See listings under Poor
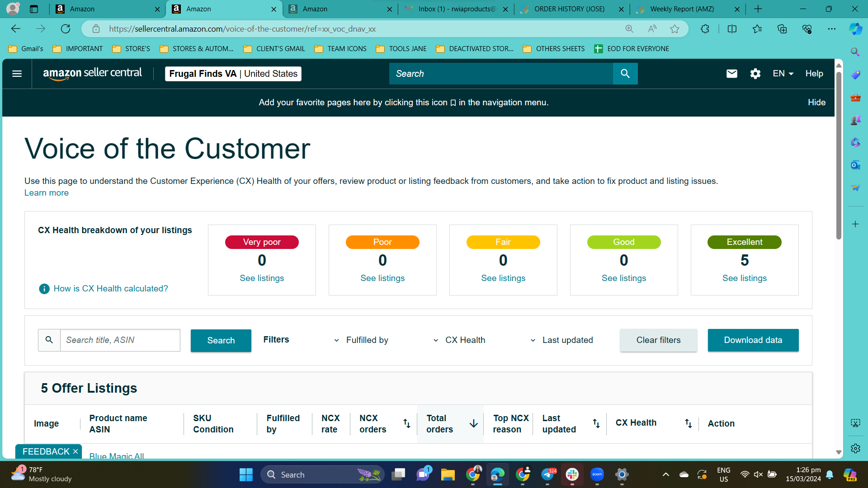The image size is (868, 488). [382, 278]
